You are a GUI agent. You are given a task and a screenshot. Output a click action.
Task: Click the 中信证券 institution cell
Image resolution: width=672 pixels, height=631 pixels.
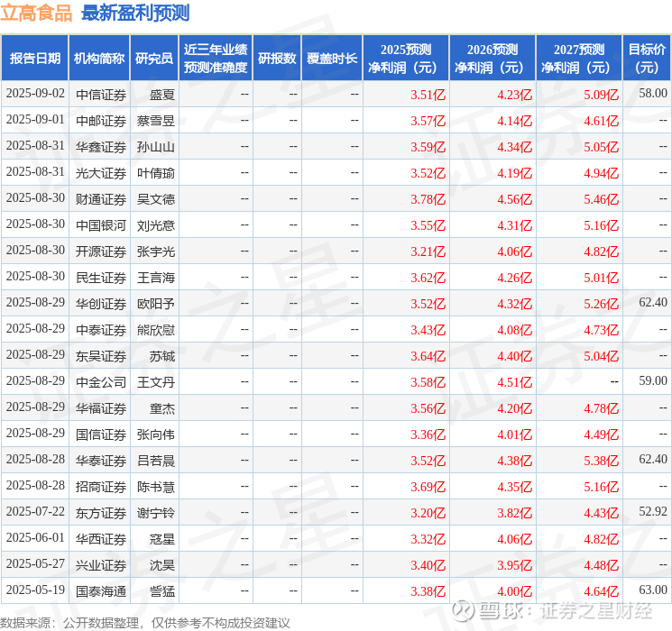coord(101,95)
